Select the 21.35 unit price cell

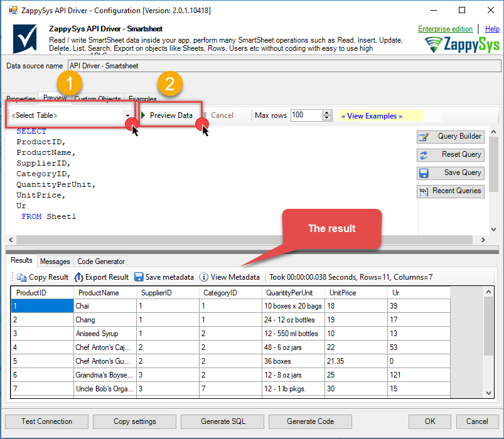(356, 361)
